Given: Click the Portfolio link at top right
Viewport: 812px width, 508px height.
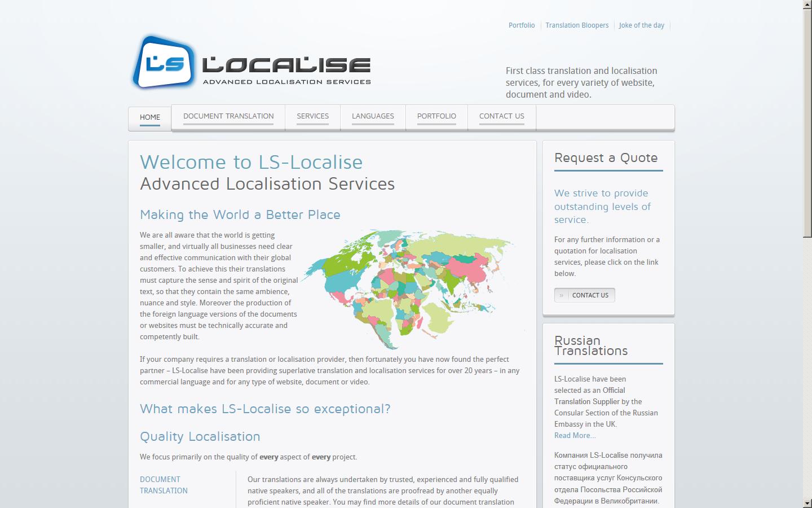Looking at the screenshot, I should coord(522,25).
